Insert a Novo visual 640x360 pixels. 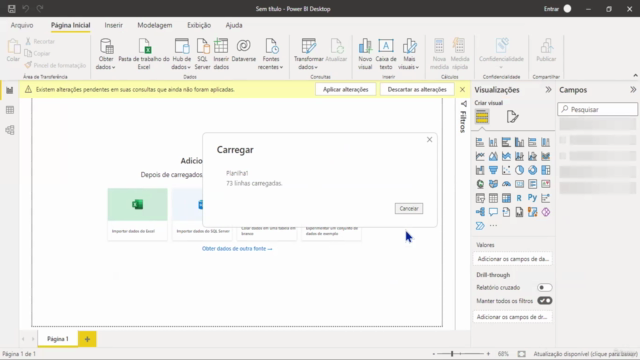pyautogui.click(x=365, y=54)
